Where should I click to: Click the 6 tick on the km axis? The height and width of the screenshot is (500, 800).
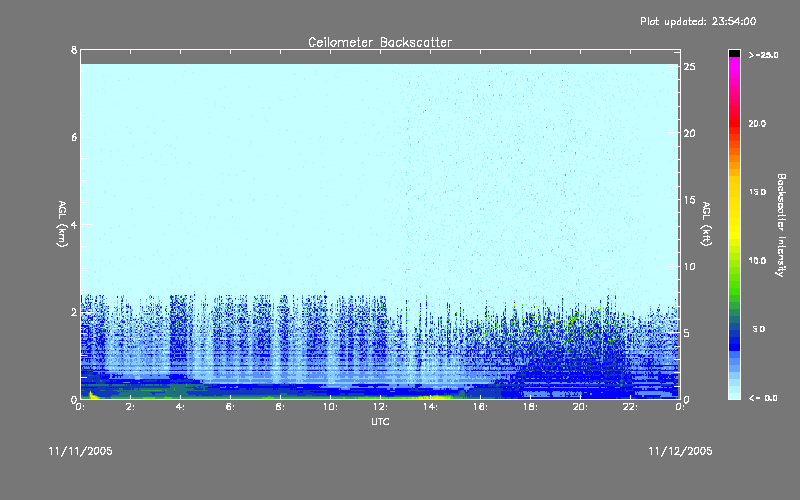74,137
